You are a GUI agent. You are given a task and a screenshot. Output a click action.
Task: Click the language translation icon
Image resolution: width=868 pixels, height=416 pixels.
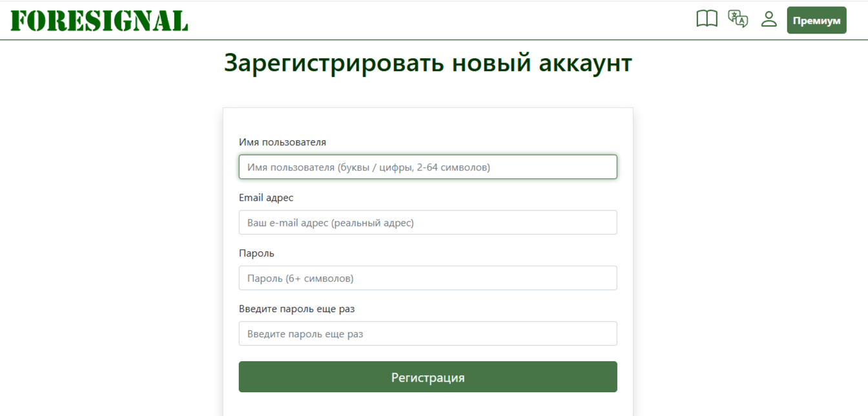tap(738, 19)
